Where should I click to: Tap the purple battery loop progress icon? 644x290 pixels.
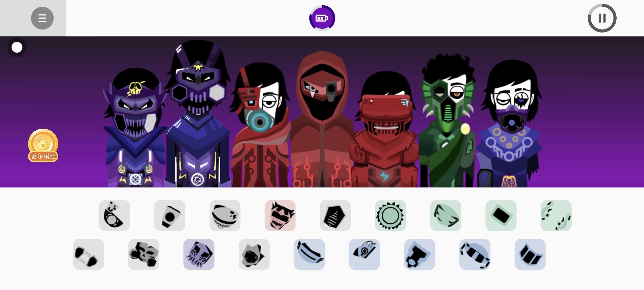pyautogui.click(x=322, y=18)
